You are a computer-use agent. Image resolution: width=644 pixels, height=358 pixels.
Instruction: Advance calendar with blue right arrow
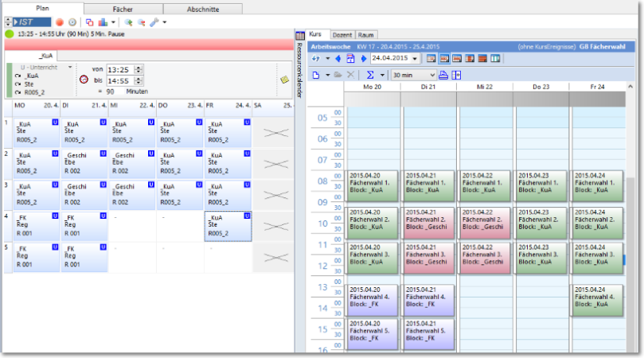click(x=364, y=59)
